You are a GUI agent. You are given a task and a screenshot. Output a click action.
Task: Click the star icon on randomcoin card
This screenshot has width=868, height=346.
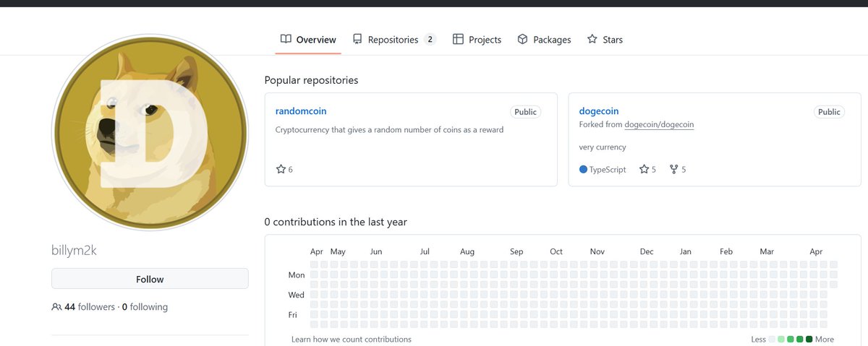tap(281, 169)
